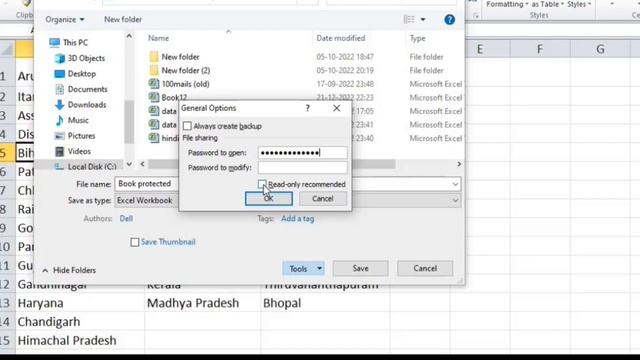Toggle Save Thumbnail checkbox
The width and height of the screenshot is (640, 360).
134,242
